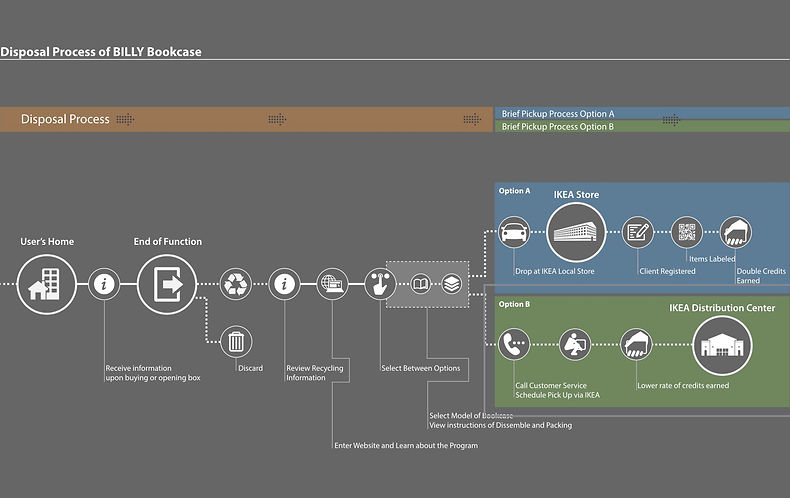Click the User's Home heading
790x498 pixels.
[x=47, y=241]
